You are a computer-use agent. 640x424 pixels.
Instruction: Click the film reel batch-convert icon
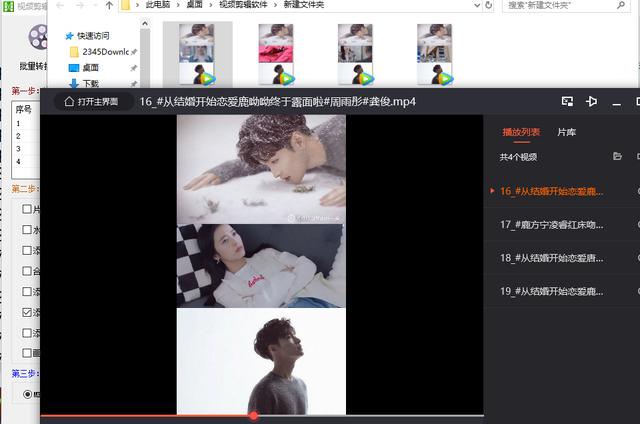pos(38,37)
